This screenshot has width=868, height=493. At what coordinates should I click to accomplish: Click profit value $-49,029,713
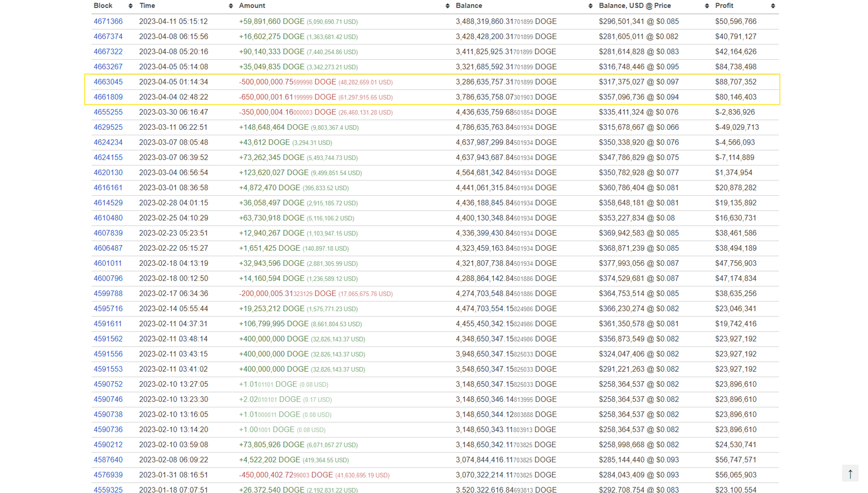pyautogui.click(x=737, y=127)
